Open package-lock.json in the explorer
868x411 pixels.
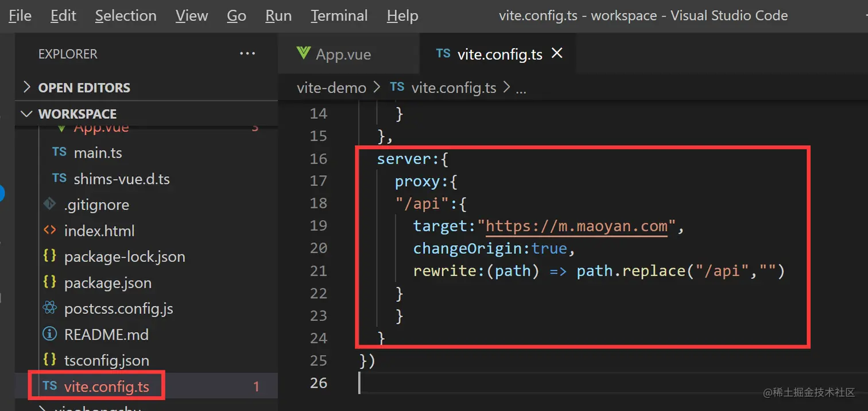click(x=125, y=257)
